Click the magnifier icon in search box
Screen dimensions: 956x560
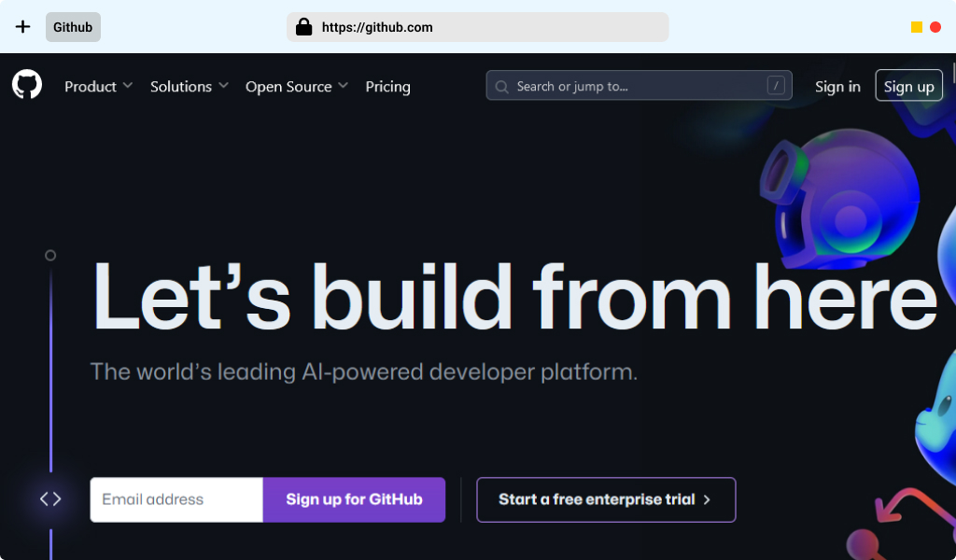click(501, 87)
